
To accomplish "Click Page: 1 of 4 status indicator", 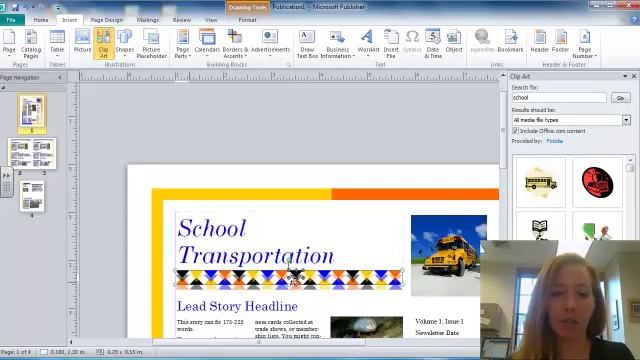I will 16,352.
